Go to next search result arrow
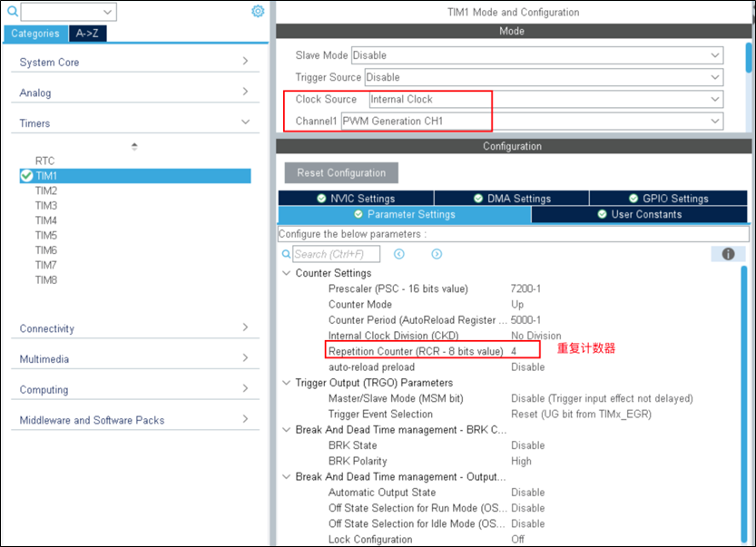Image resolution: width=756 pixels, height=547 pixels. click(437, 255)
